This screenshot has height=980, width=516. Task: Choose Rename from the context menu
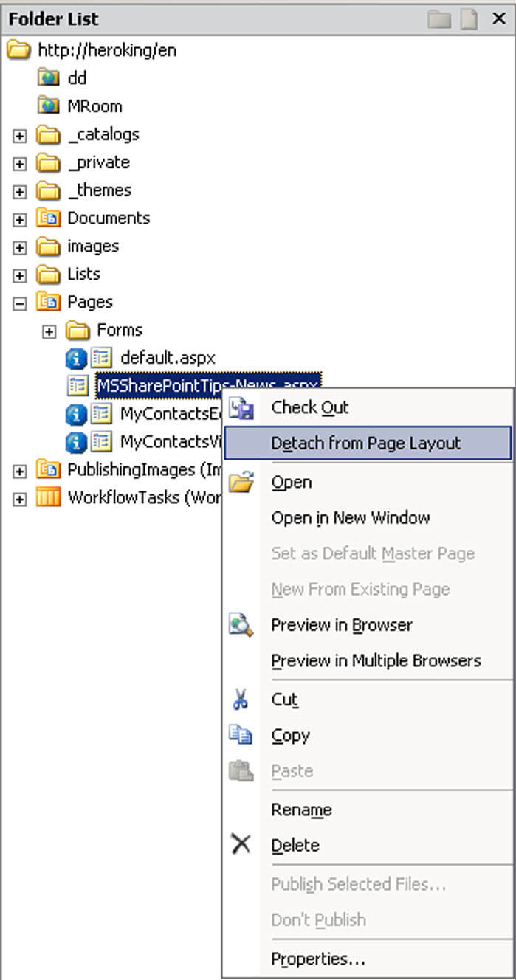tap(301, 810)
